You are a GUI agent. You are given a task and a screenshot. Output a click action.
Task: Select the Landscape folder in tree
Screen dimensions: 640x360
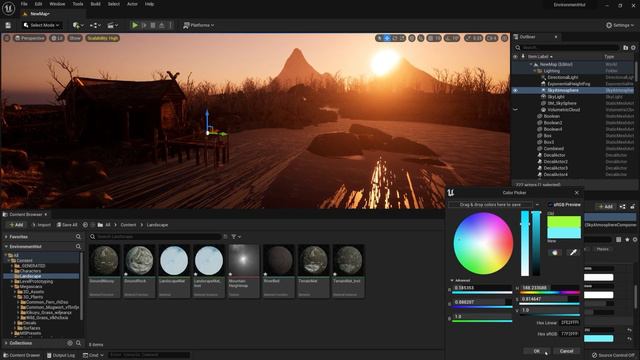(41, 276)
